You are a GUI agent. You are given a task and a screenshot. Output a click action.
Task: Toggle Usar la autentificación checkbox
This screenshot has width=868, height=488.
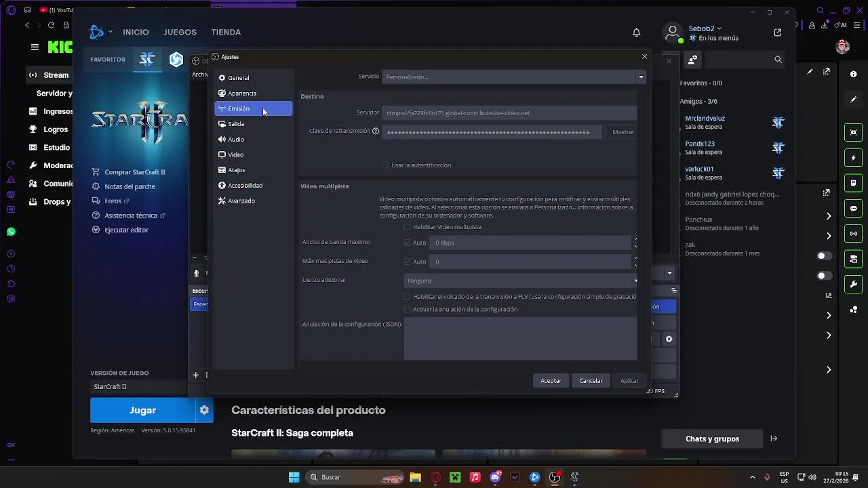pos(386,165)
